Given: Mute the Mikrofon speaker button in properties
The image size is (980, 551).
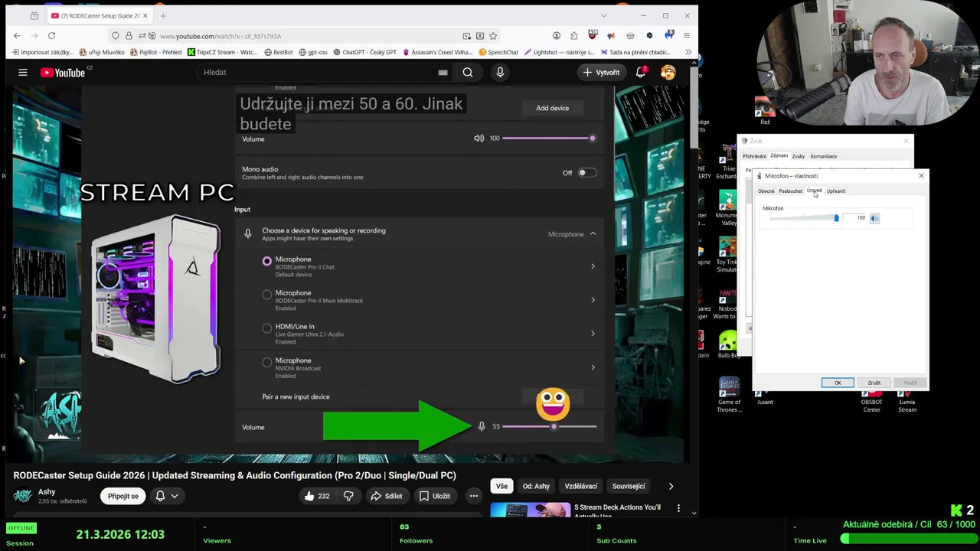Looking at the screenshot, I should 874,218.
